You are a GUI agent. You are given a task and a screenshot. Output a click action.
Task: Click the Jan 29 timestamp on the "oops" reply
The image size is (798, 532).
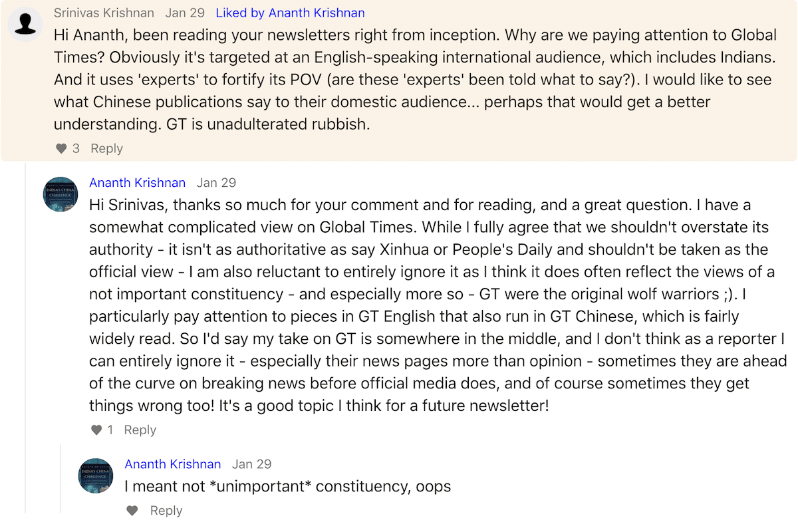point(251,464)
